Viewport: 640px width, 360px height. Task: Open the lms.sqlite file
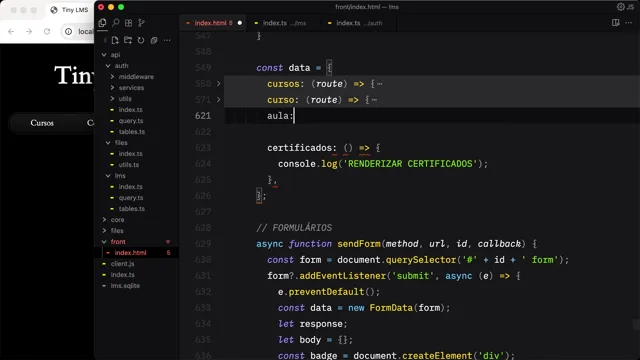[125, 286]
